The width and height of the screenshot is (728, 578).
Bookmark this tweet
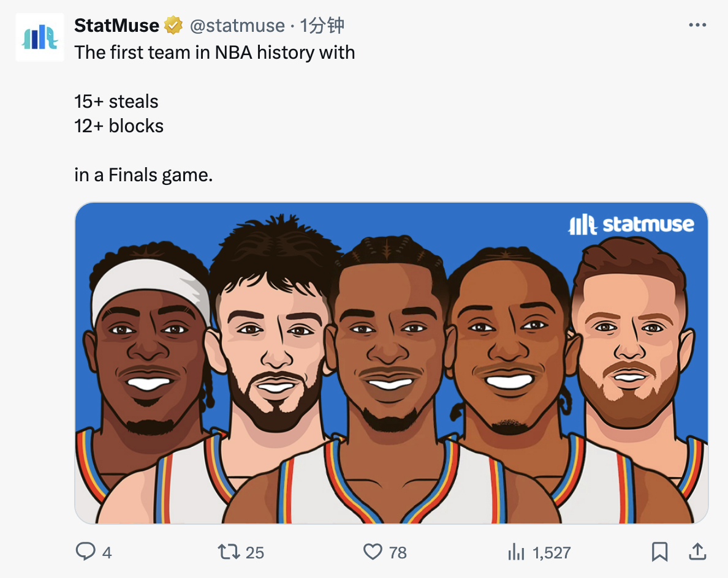pyautogui.click(x=659, y=552)
